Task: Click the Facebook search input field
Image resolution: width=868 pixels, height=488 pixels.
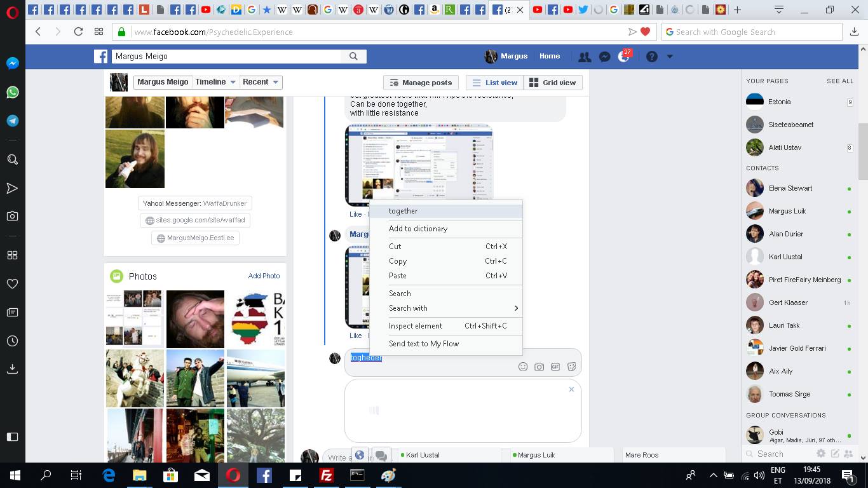Action: [227, 57]
